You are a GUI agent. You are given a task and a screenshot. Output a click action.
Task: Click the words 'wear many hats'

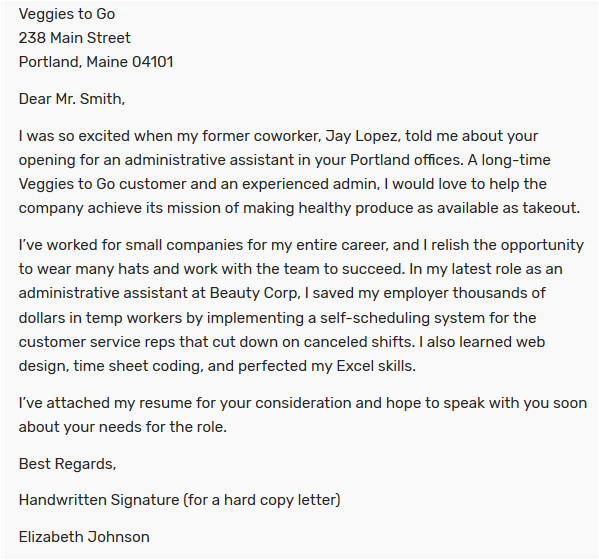tap(93, 269)
